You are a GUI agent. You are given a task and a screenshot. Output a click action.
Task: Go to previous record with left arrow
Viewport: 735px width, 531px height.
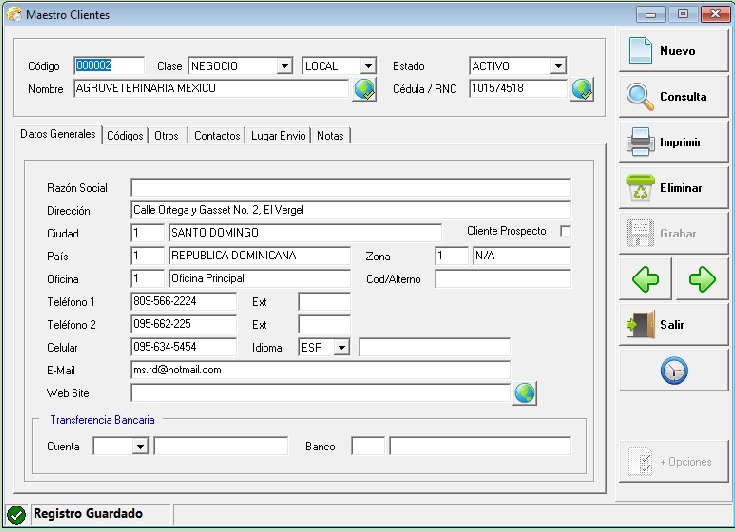pos(645,280)
